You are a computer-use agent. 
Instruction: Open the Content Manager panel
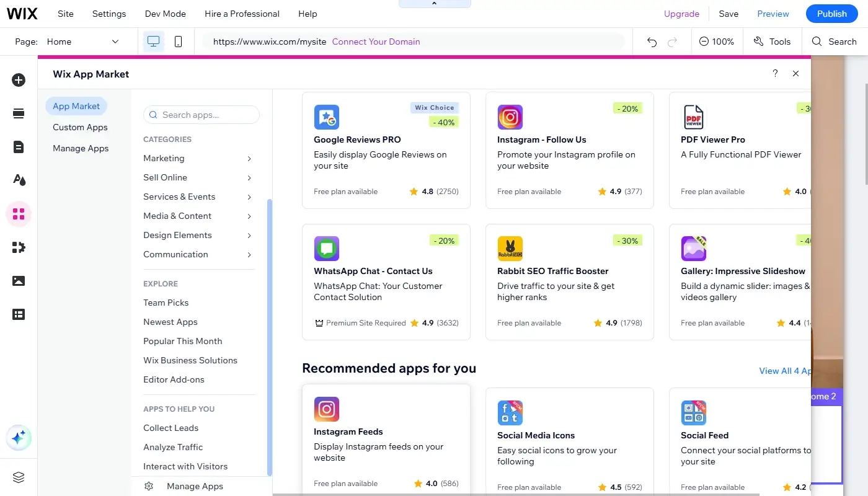(19, 314)
